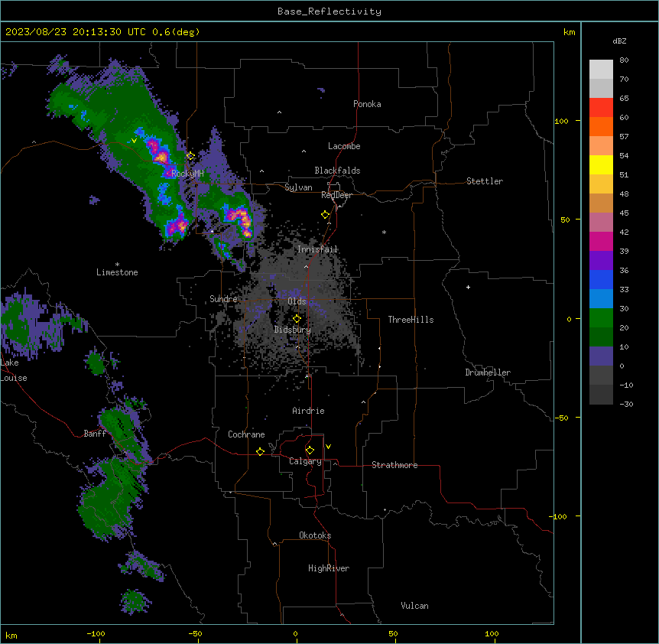Screen dimensions: 659x644
Task: Click the 45 value on dBZ legend
Action: click(624, 213)
